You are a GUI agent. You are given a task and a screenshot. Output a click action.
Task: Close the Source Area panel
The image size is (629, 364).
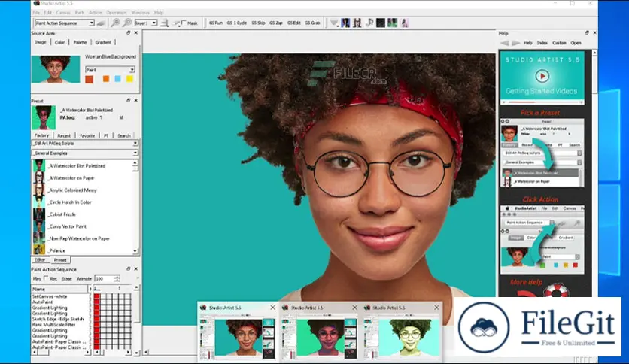click(135, 33)
